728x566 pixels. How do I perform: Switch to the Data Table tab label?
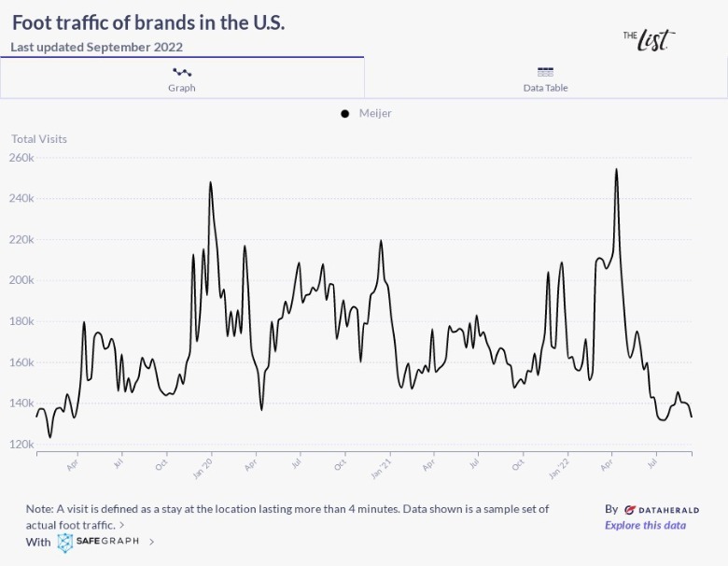coord(546,88)
